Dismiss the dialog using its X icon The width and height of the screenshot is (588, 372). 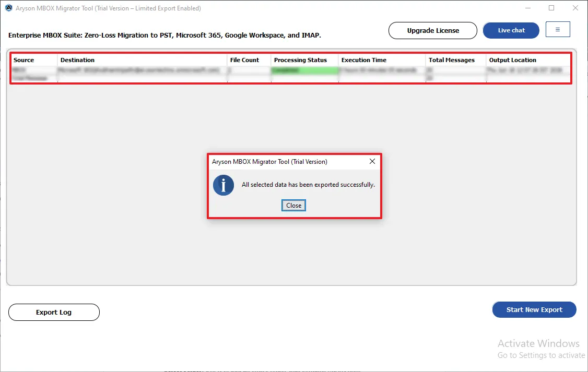(x=372, y=161)
